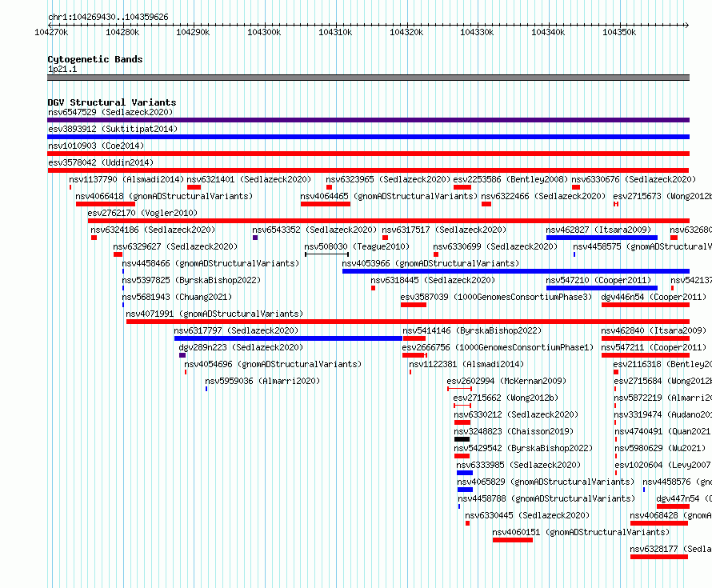The width and height of the screenshot is (712, 588).
Task: Open dgv289n223 (Sedlazeck2020) label
Action: pyautogui.click(x=241, y=347)
